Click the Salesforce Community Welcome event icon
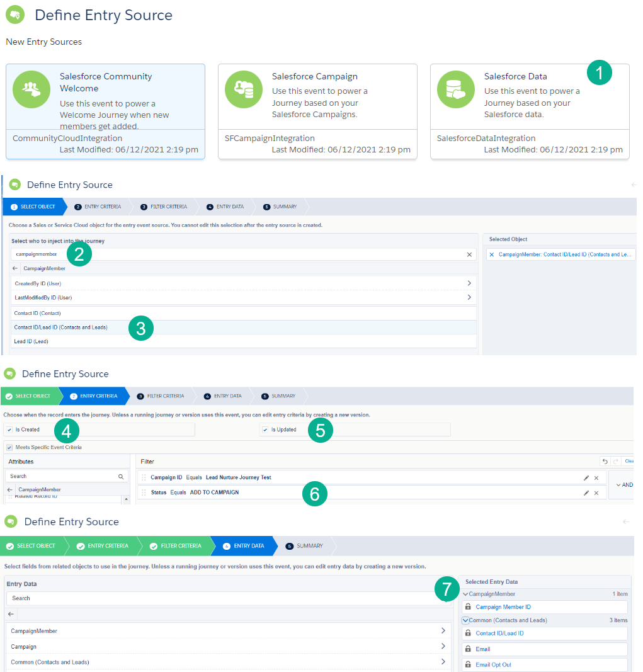643x672 pixels. pyautogui.click(x=31, y=89)
